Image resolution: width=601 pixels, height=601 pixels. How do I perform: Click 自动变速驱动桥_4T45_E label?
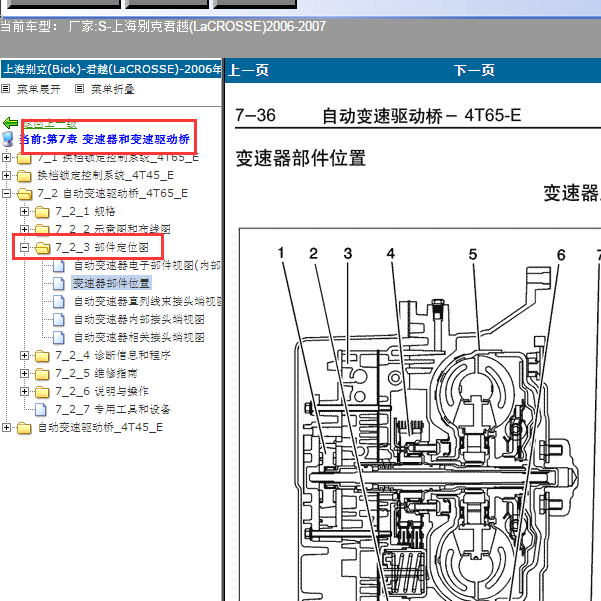coord(100,427)
